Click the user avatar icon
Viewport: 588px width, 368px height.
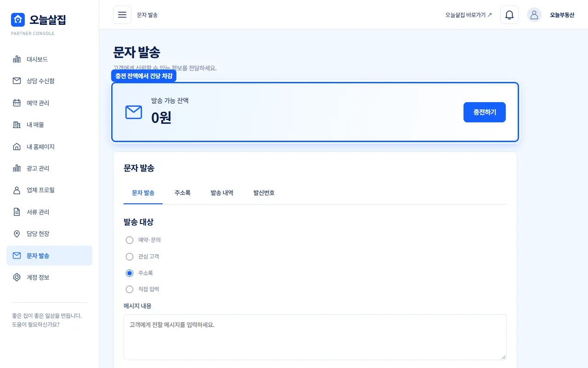click(x=534, y=15)
